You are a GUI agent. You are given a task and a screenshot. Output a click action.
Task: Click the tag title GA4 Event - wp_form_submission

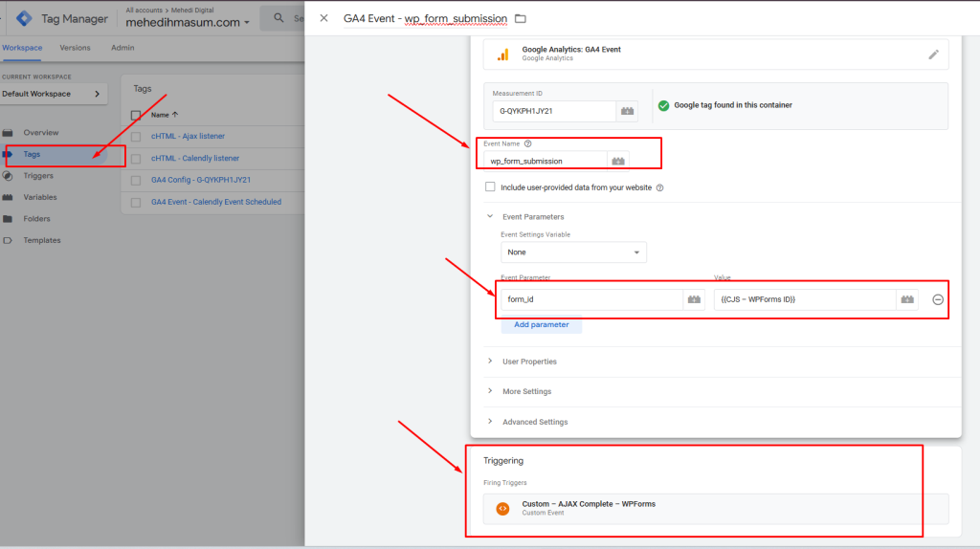point(425,19)
